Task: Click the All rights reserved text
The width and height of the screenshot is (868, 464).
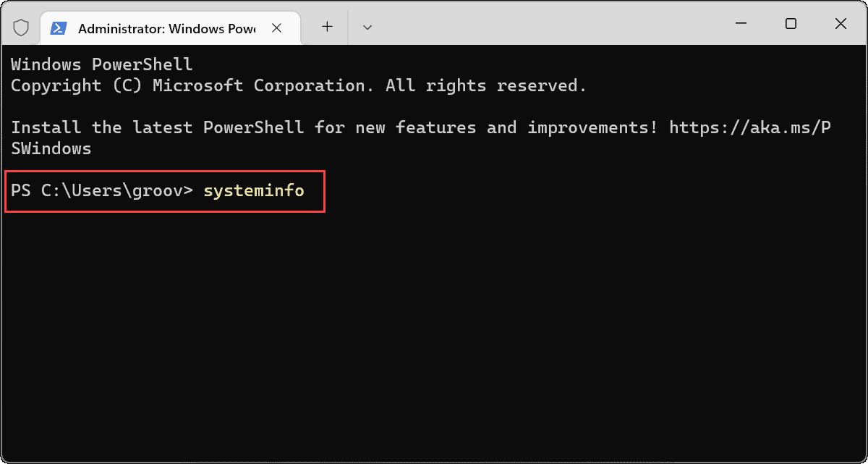Action: tap(486, 85)
